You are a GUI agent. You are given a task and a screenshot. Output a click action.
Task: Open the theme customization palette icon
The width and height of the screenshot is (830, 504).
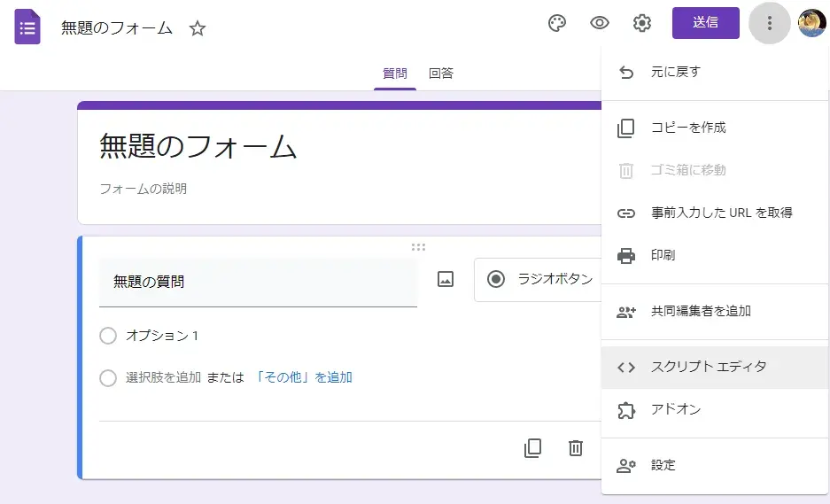point(557,23)
